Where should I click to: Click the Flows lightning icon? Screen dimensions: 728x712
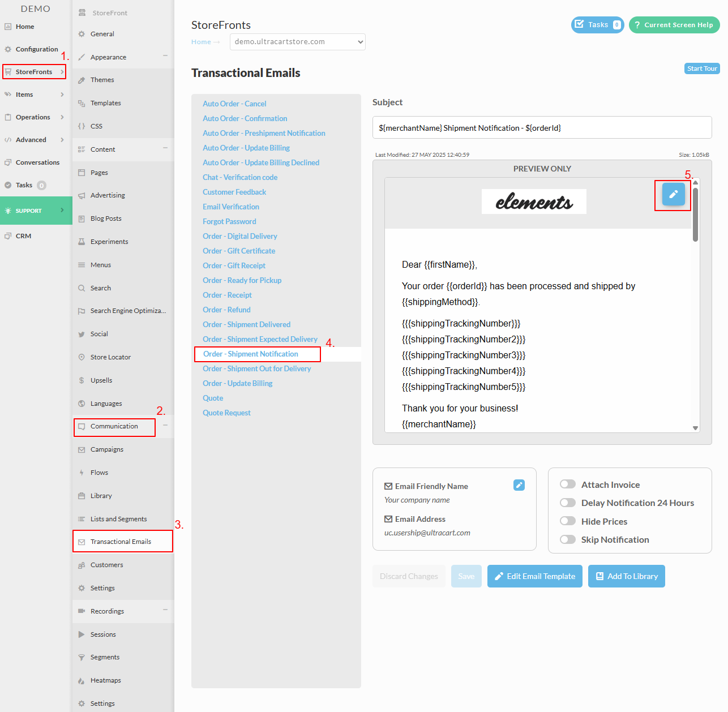click(82, 473)
